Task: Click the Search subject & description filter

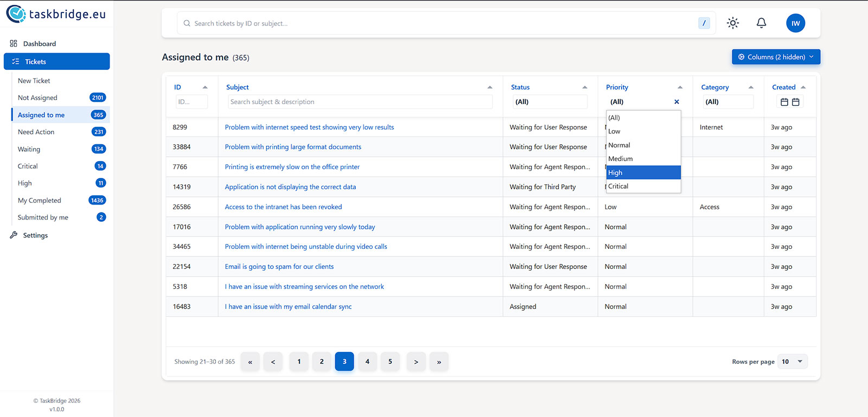Action: coord(360,102)
